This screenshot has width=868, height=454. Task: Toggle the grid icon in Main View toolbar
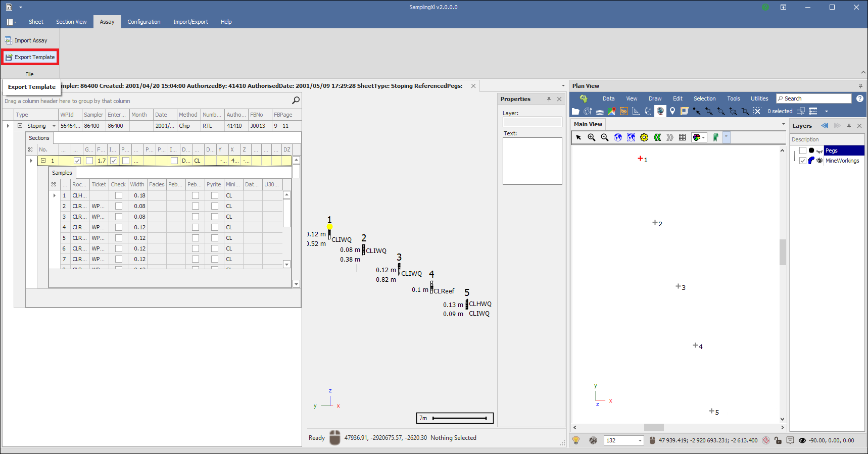(682, 137)
